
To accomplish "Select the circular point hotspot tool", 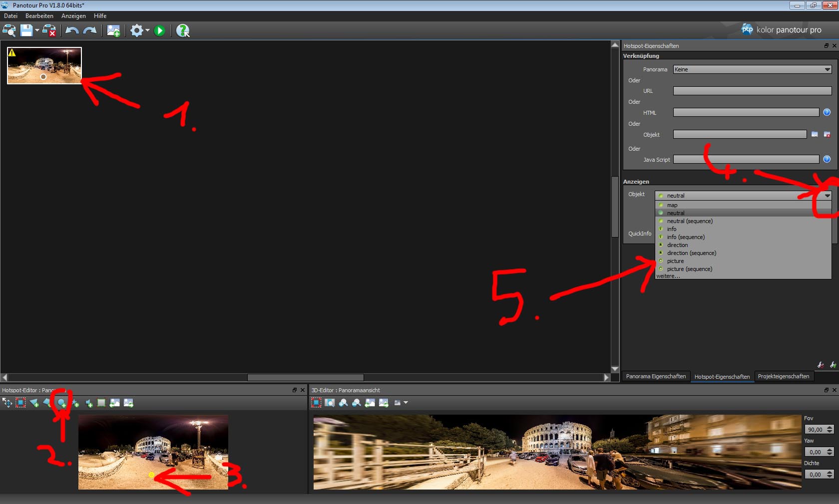I will [61, 403].
